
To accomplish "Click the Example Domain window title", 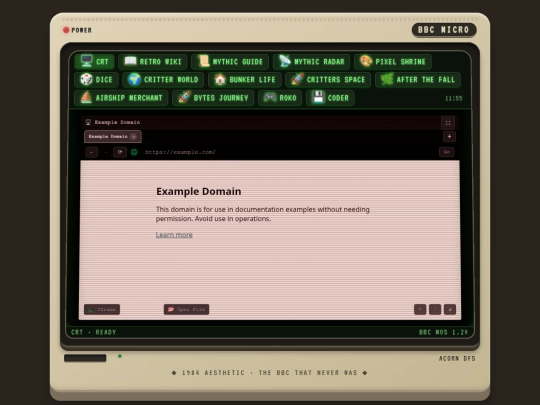I will point(117,122).
